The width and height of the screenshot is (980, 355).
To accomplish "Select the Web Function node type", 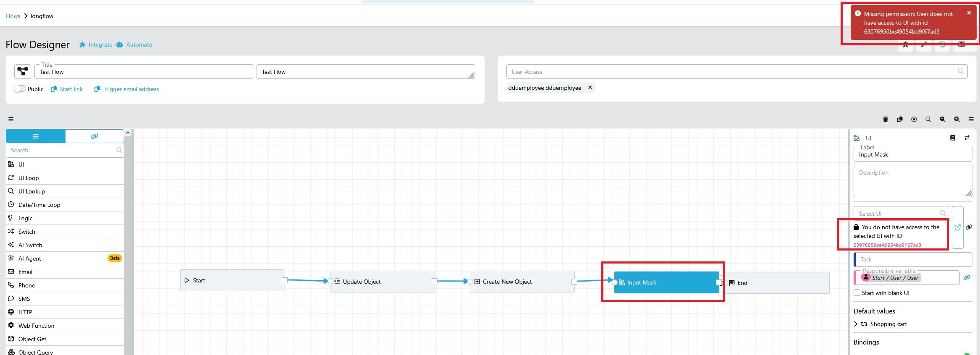I will tap(65, 326).
